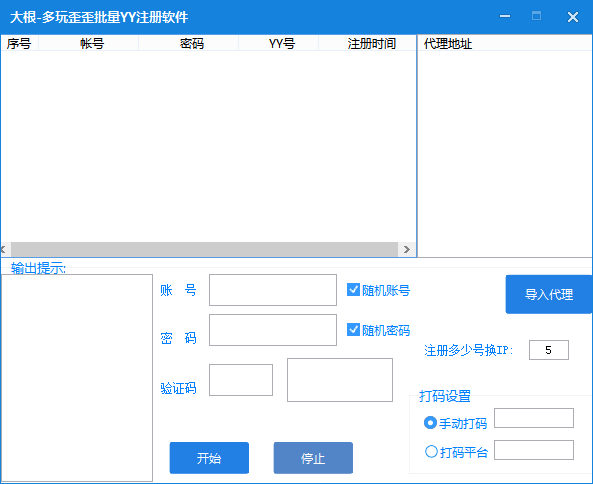Click the right arrow of the horizontal scrollbar
Viewport: 593px width, 484px height.
tap(407, 249)
